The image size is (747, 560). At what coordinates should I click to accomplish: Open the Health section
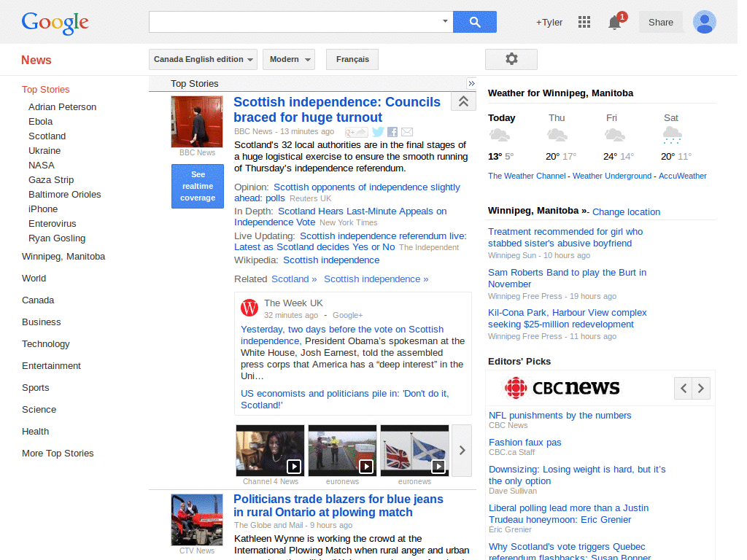[x=35, y=432]
